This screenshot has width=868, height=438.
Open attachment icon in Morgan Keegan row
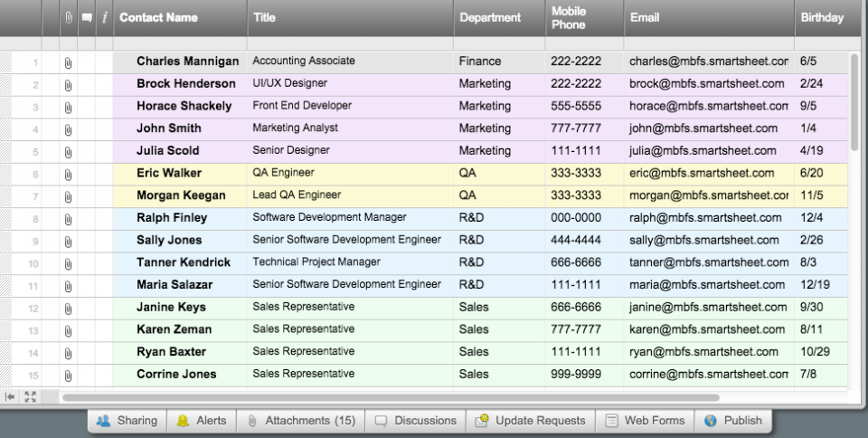68,197
